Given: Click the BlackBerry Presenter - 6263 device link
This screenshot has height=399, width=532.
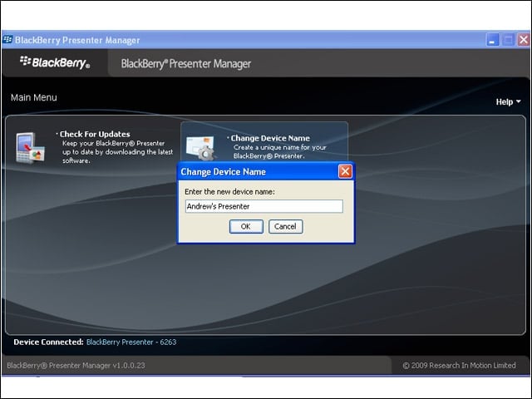Looking at the screenshot, I should click(x=131, y=342).
